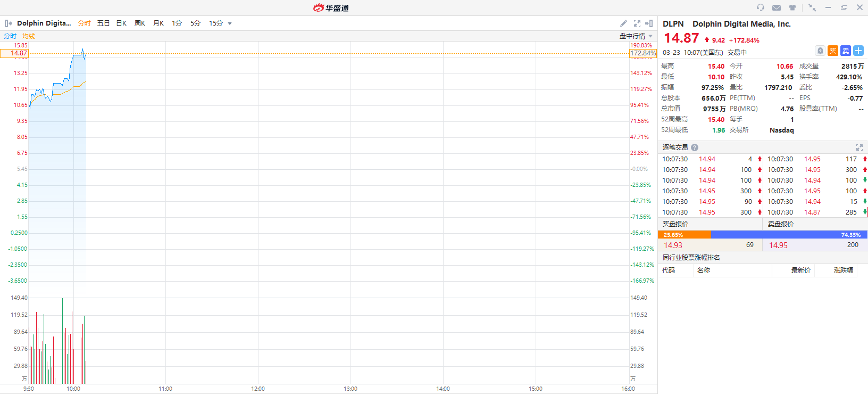Set a price alert with the bell icon

point(820,51)
